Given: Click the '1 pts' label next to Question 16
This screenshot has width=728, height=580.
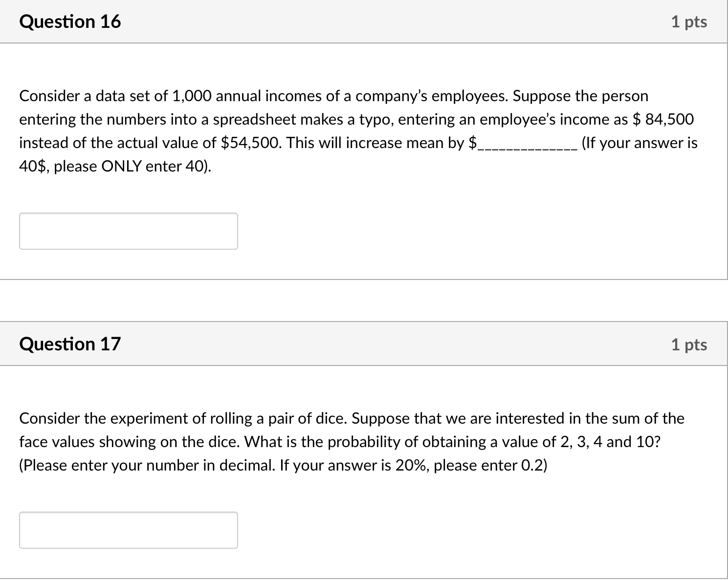Looking at the screenshot, I should pyautogui.click(x=689, y=21).
